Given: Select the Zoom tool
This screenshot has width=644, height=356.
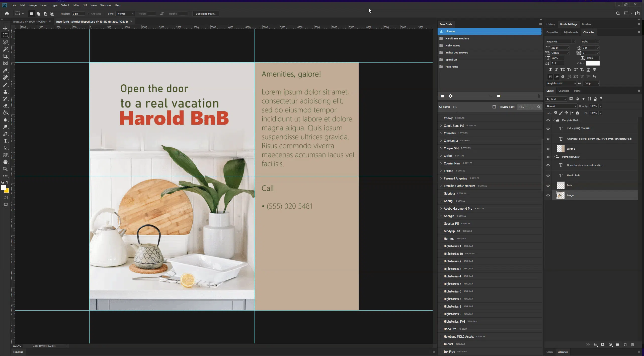Looking at the screenshot, I should tap(5, 169).
